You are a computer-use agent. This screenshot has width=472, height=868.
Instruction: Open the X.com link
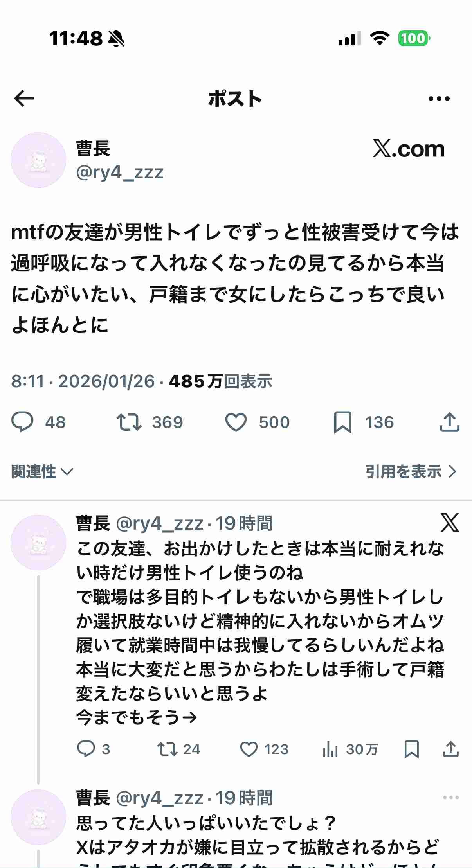click(x=409, y=149)
